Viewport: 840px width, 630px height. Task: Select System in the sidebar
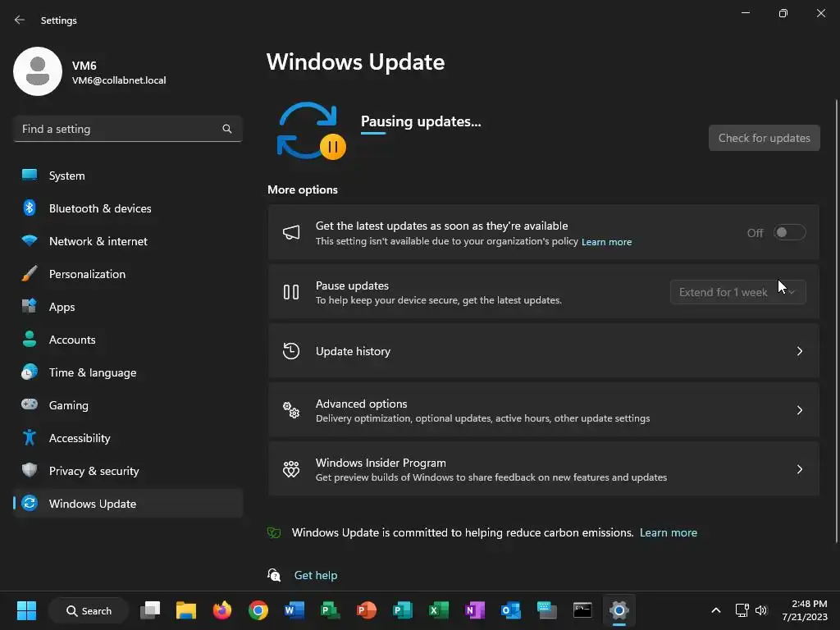(x=127, y=176)
